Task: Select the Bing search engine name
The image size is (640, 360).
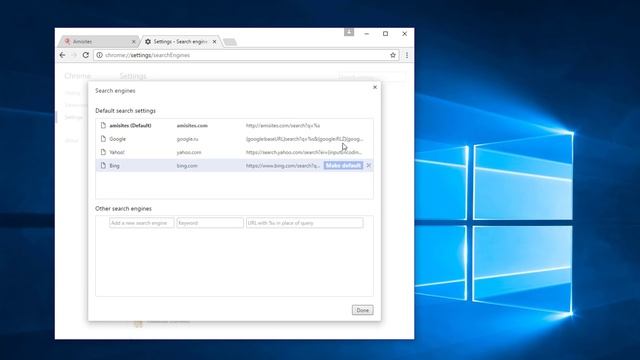Action: pyautogui.click(x=114, y=166)
